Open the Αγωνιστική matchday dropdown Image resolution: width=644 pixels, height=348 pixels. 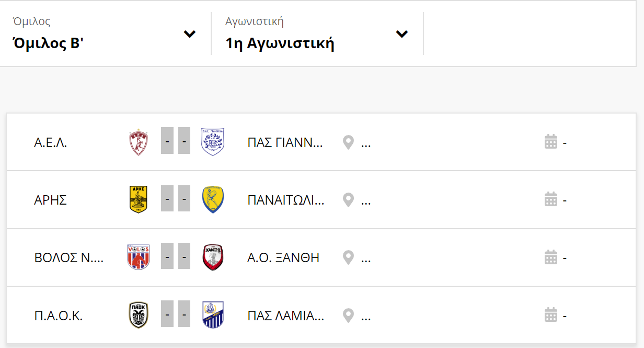pos(317,33)
